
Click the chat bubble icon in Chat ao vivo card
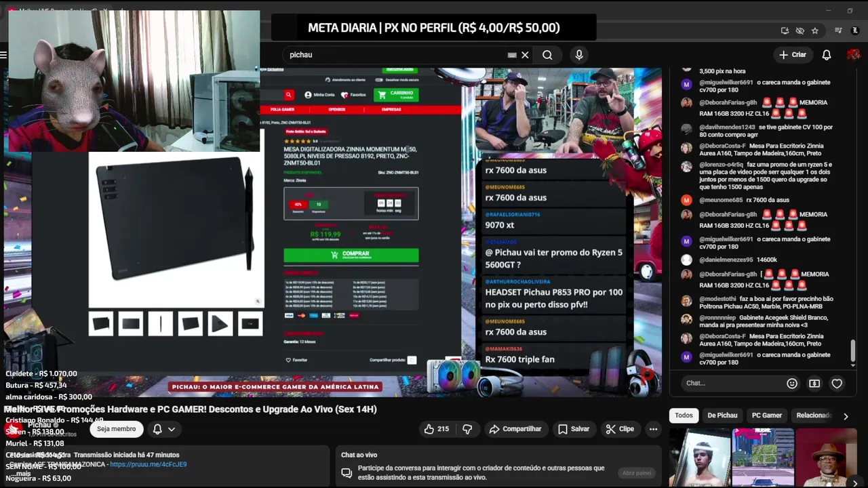(x=347, y=472)
